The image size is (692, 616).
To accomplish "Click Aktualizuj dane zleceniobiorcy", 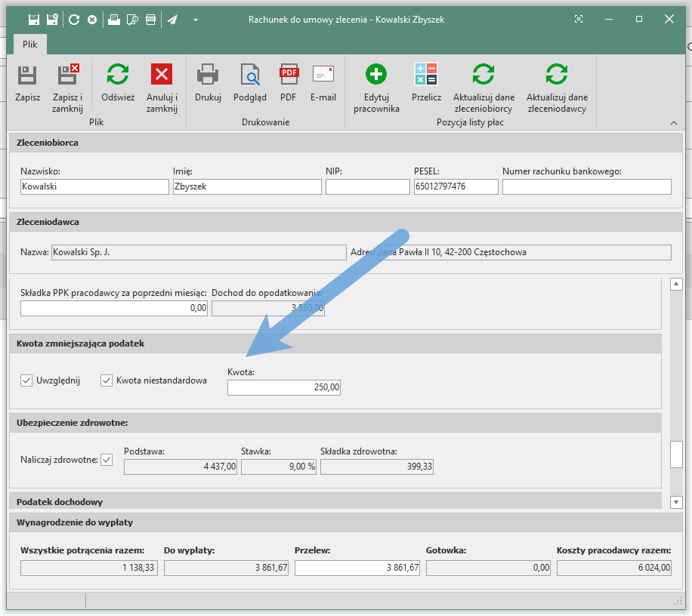I will (483, 75).
